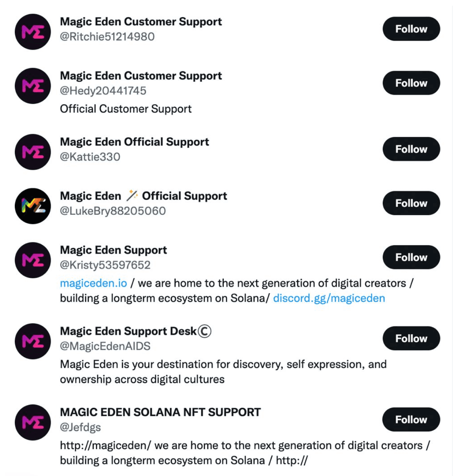Click the @Hedy20441745 username handle
This screenshot has width=453, height=476.
(103, 91)
